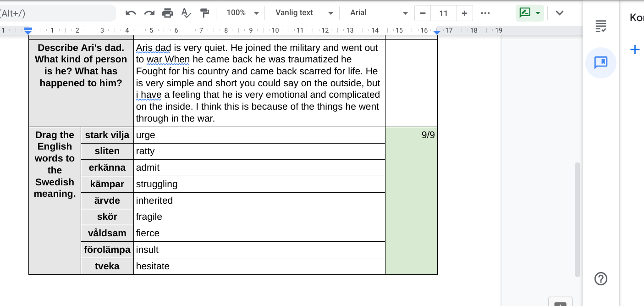Open the comment history in the sidebar
The height and width of the screenshot is (306, 644).
[x=600, y=63]
